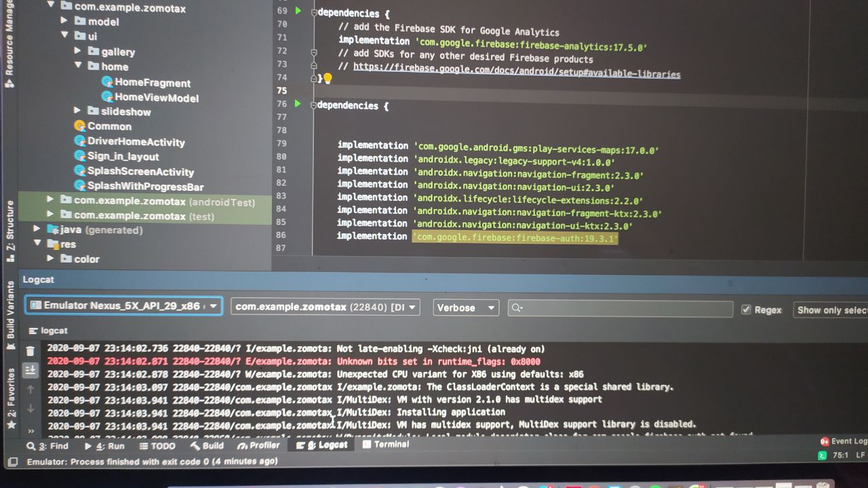Open the Z: Structure side tab

[x=10, y=231]
